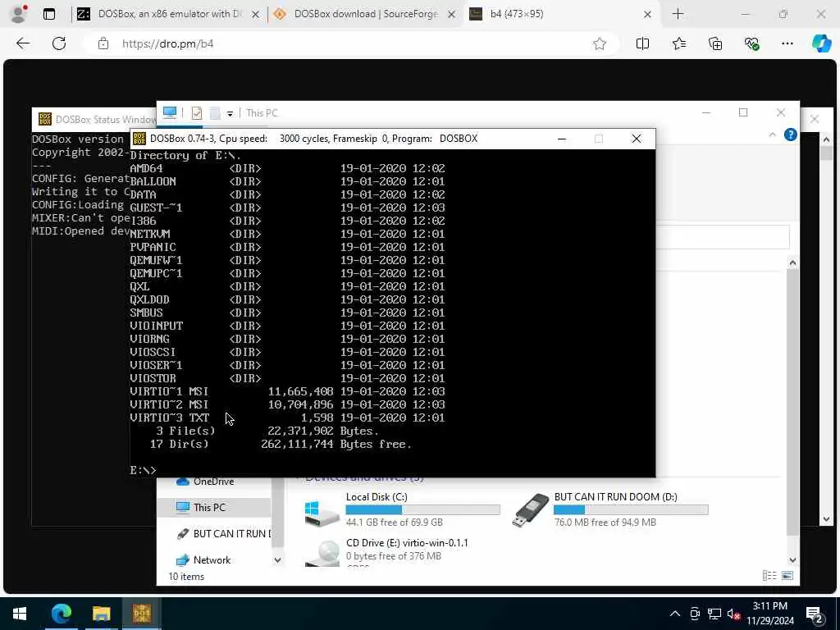Viewport: 840px width, 630px height.
Task: Expand the Explorer ribbon chevron
Action: (x=773, y=135)
